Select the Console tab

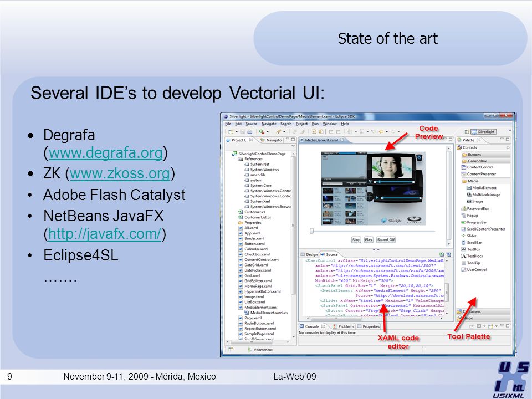(312, 326)
